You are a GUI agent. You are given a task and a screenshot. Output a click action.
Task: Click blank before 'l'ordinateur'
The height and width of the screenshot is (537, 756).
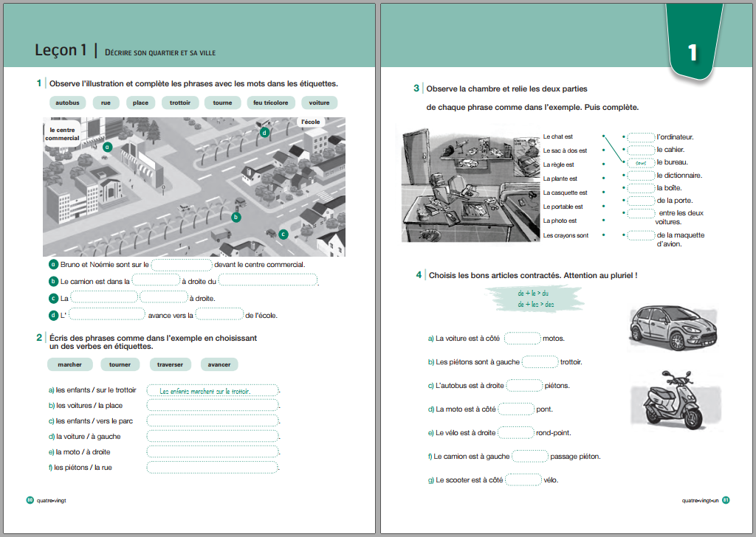pos(642,138)
